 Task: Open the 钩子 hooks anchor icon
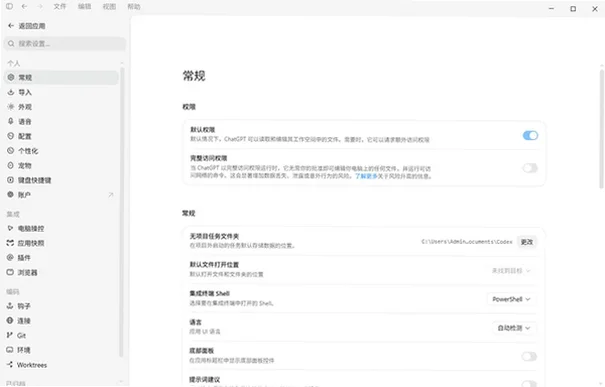tap(10, 306)
